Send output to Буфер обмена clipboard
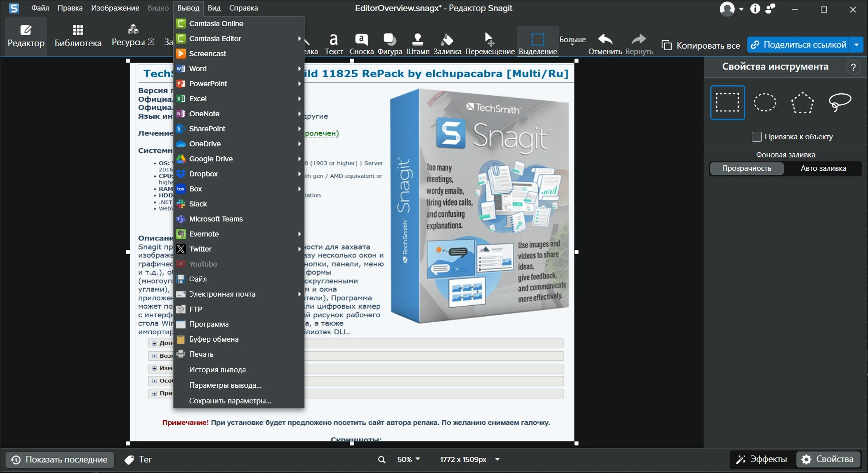The height and width of the screenshot is (473, 868). click(x=239, y=339)
